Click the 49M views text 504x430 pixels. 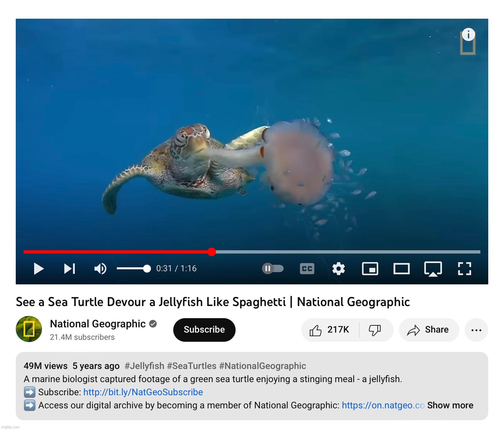click(46, 366)
